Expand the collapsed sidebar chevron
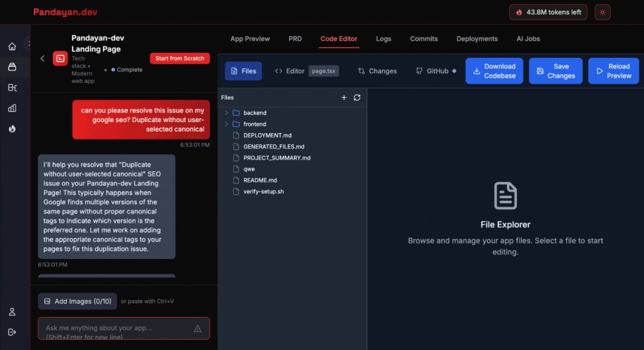The height and width of the screenshot is (350, 644). (30, 43)
